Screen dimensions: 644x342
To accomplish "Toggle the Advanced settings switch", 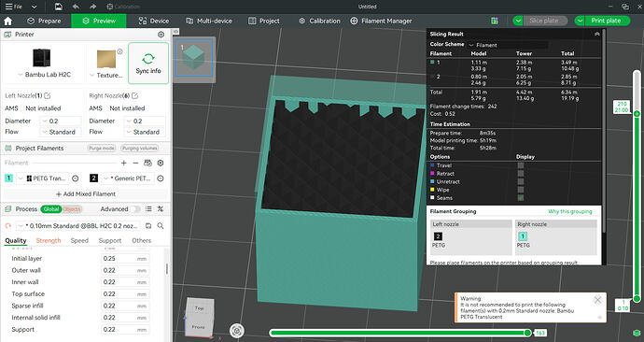I will tap(134, 209).
